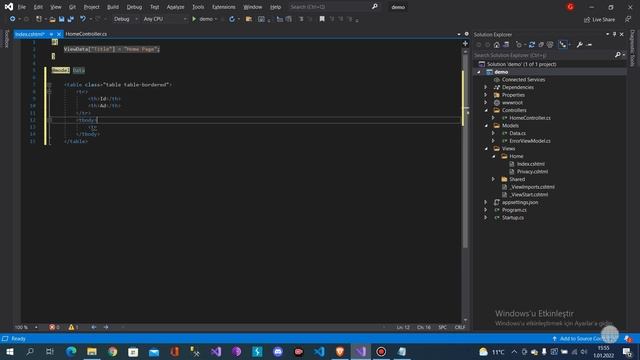Start debugging with the green play icon
The width and height of the screenshot is (640, 360).
pos(194,19)
